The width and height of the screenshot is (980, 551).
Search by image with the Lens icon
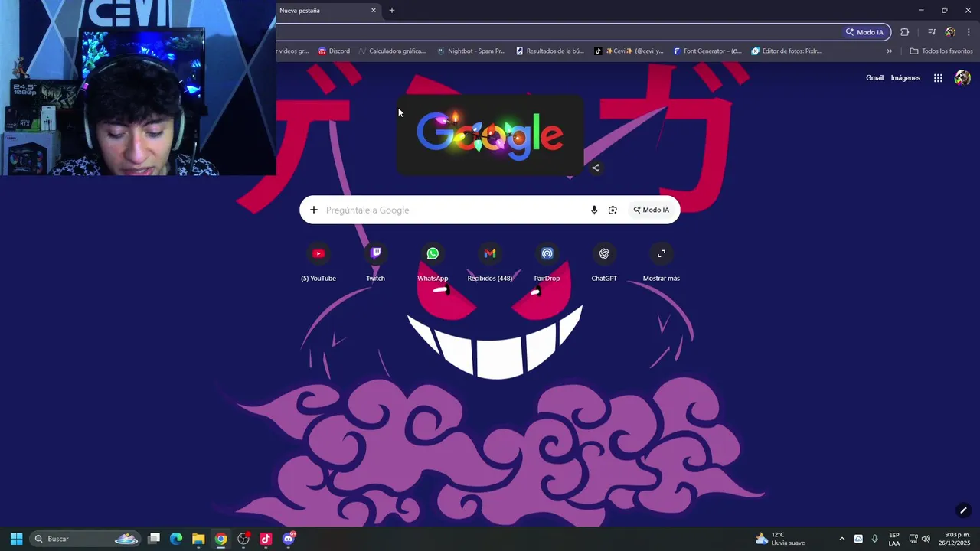(x=612, y=210)
